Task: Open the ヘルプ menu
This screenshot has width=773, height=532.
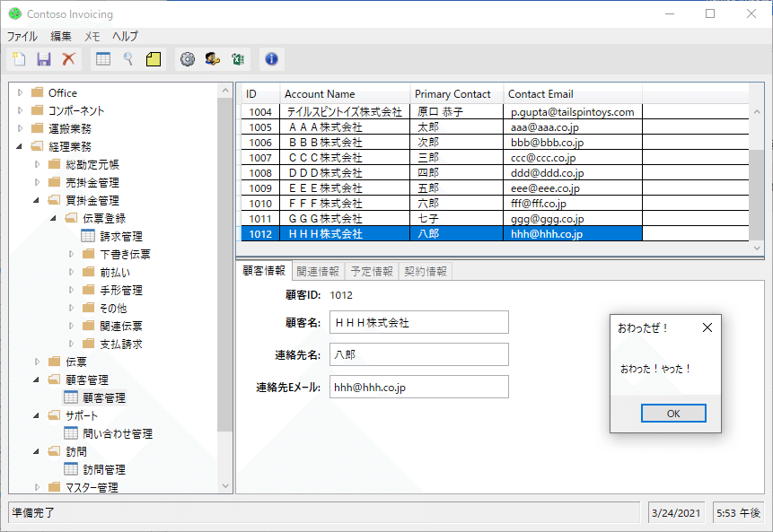Action: tap(125, 36)
